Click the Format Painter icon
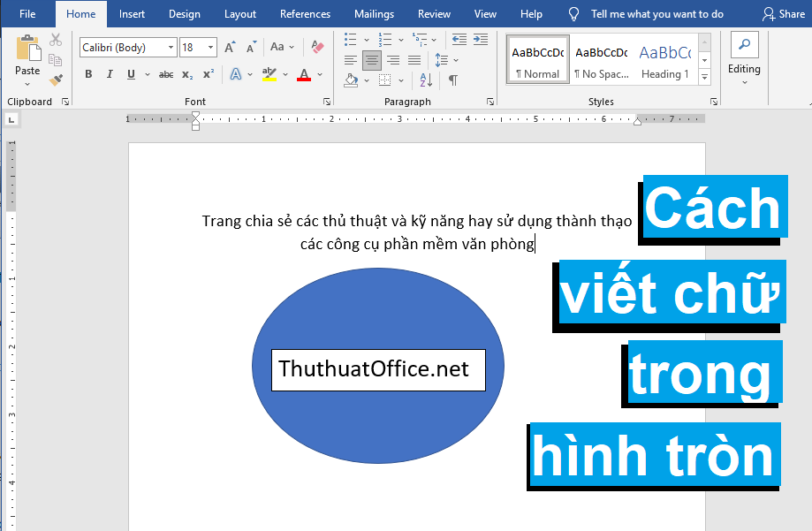Viewport: 812px width, 531px height. click(x=56, y=80)
